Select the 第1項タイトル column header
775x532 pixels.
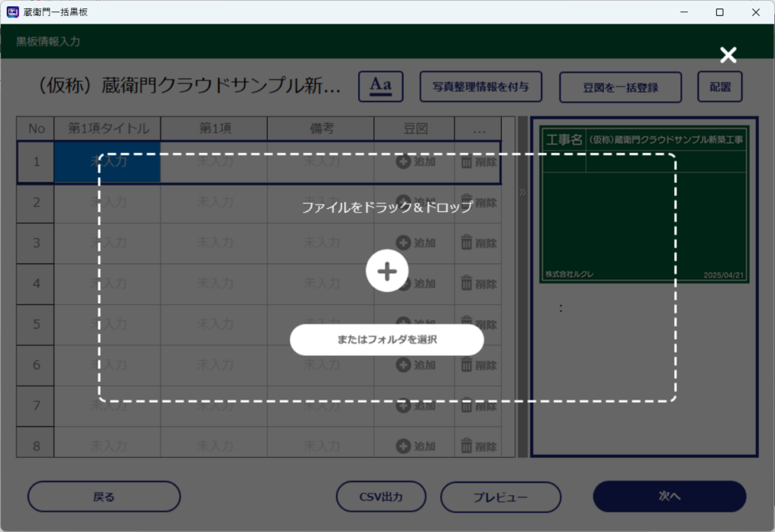(x=107, y=129)
